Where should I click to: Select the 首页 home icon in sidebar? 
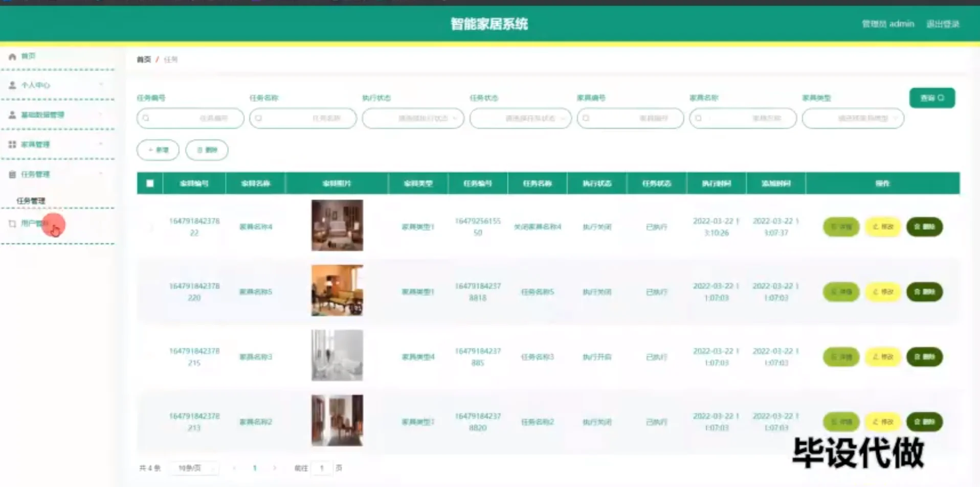pyautogui.click(x=12, y=56)
